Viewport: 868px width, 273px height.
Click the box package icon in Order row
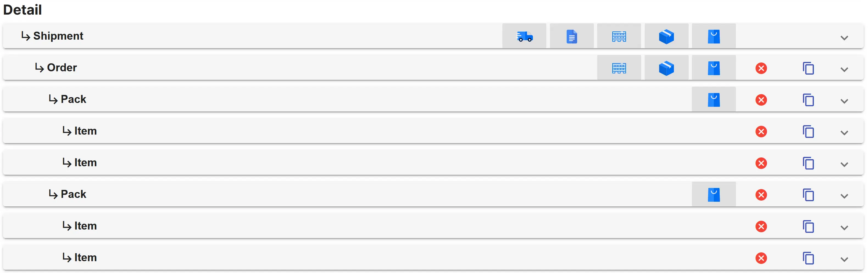(x=666, y=68)
